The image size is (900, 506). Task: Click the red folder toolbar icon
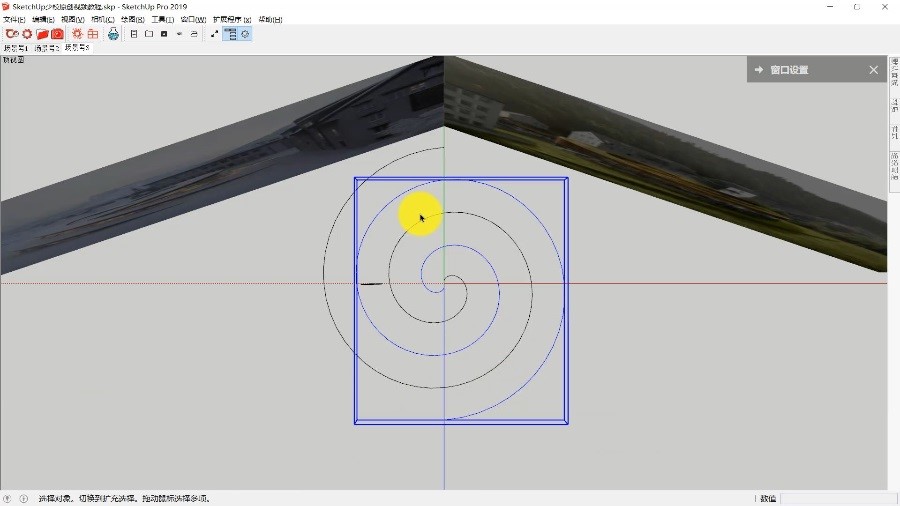42,34
